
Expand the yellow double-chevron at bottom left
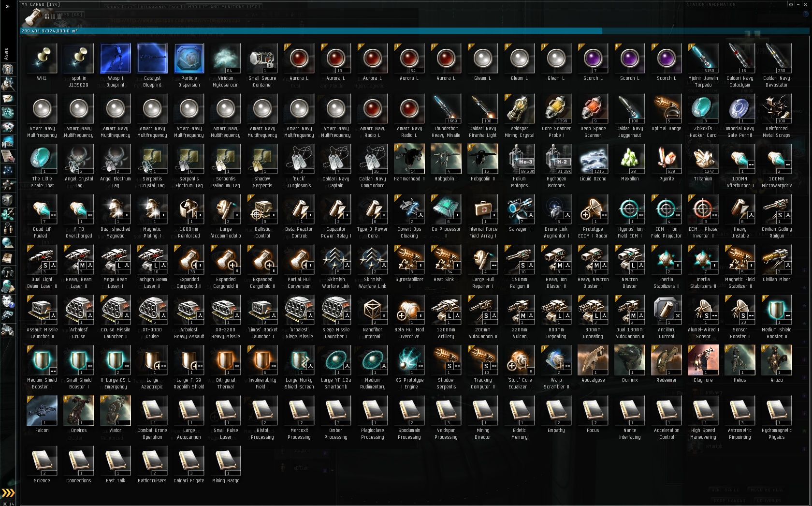(8, 493)
